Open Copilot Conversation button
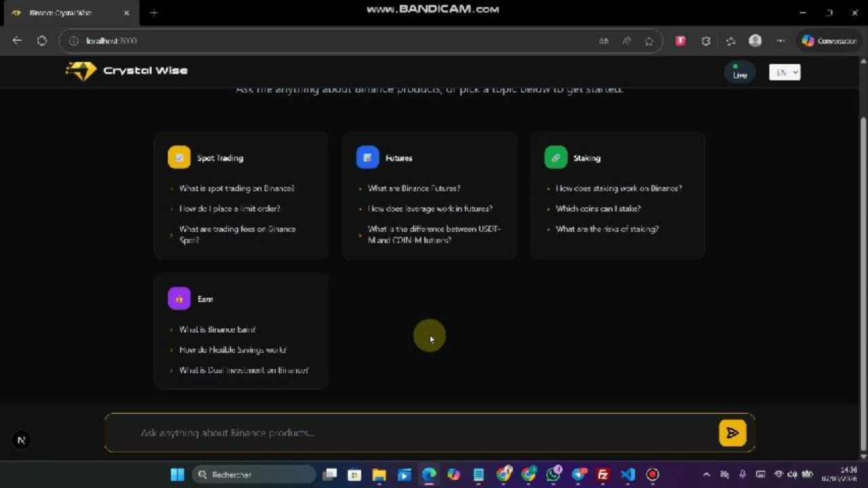 pos(829,41)
